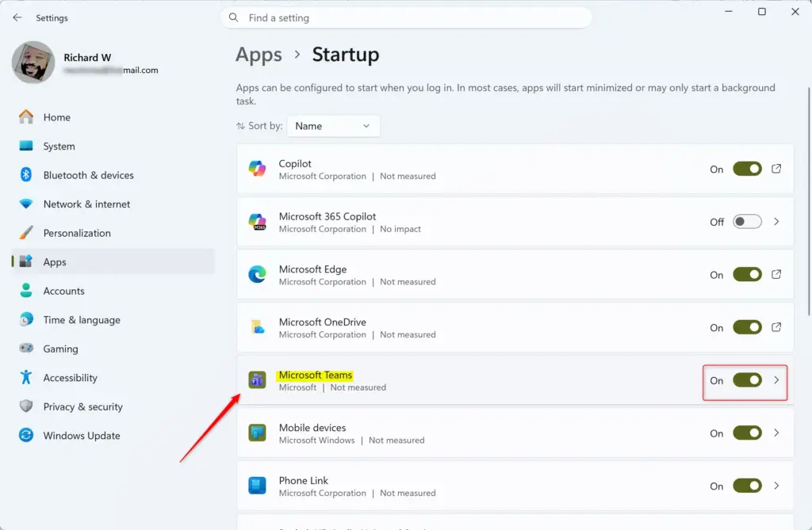Click the Phone Link app icon
This screenshot has width=812, height=530.
point(258,486)
